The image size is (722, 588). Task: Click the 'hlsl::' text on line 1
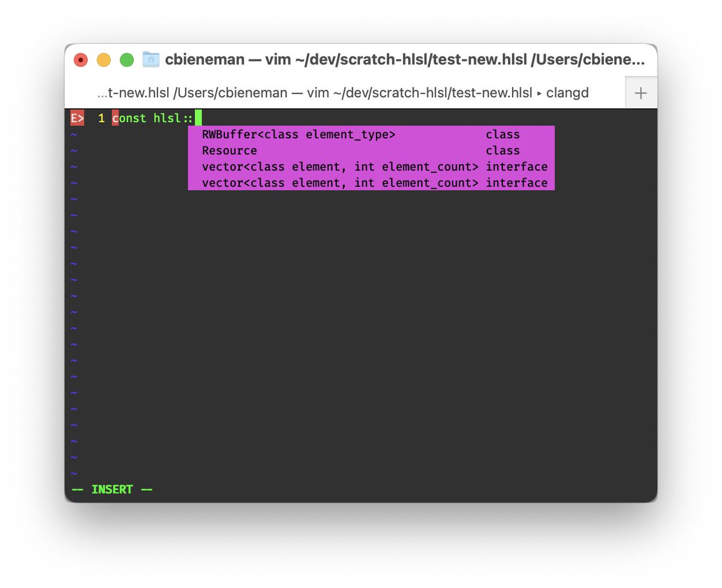click(173, 118)
